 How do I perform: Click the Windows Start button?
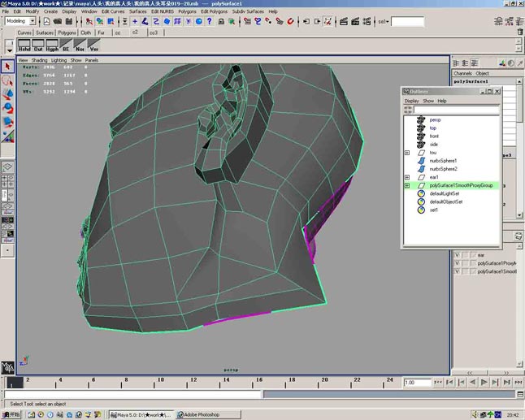click(x=11, y=414)
